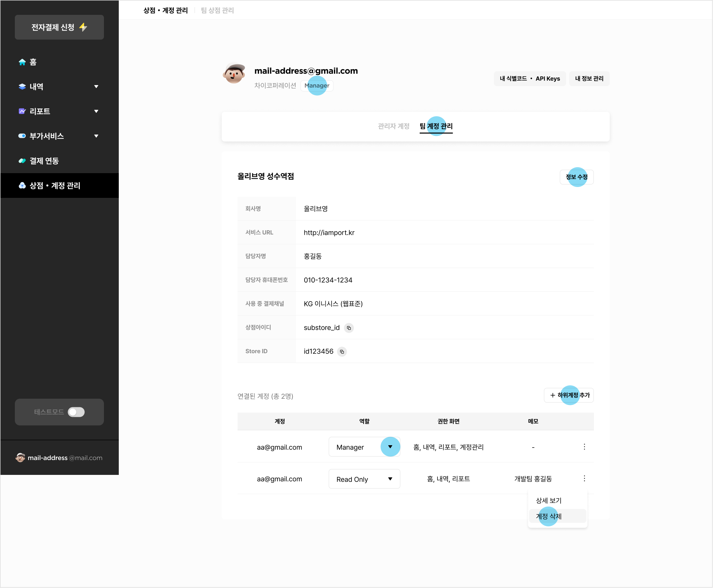Viewport: 713px width, 588px height.
Task: Click the 부가서비스 sidebar icon
Action: pos(19,136)
